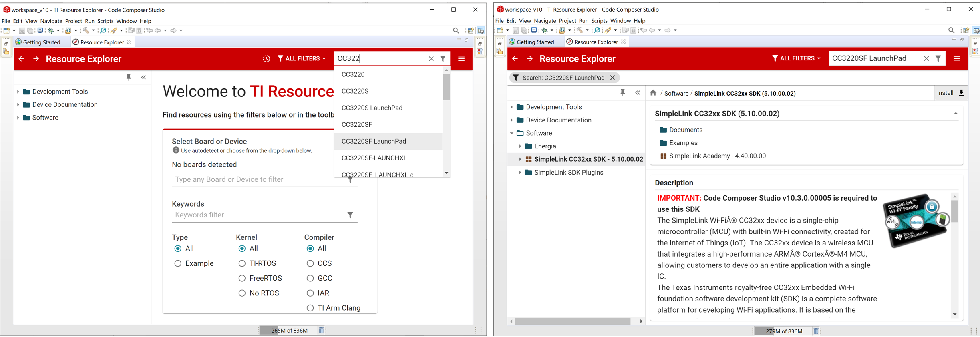Open Scripts menu in right window

[x=599, y=21]
